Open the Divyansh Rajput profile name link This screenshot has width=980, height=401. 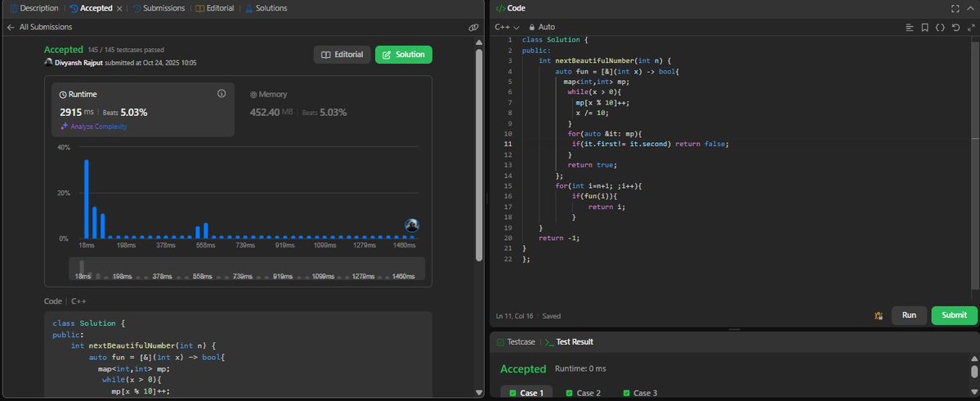[79, 63]
